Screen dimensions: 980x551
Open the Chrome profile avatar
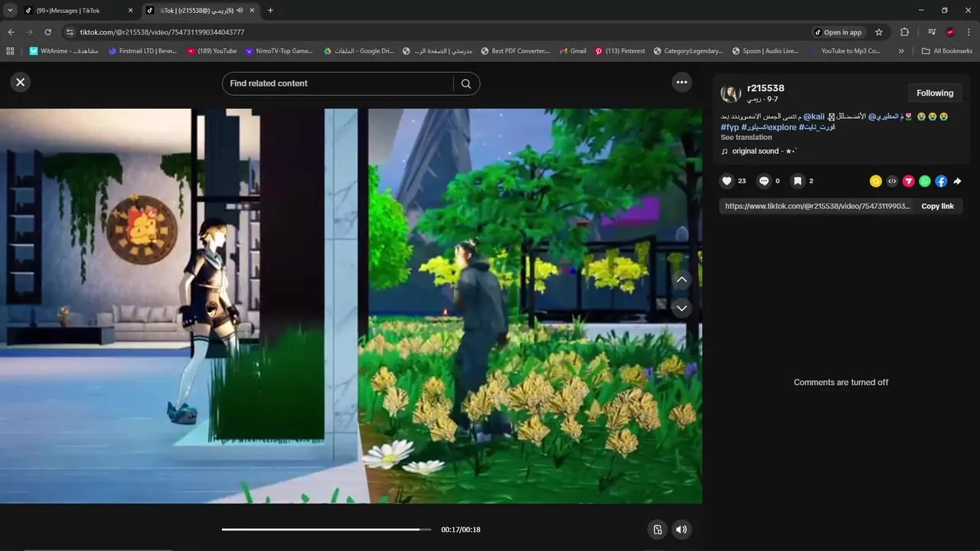pyautogui.click(x=950, y=32)
